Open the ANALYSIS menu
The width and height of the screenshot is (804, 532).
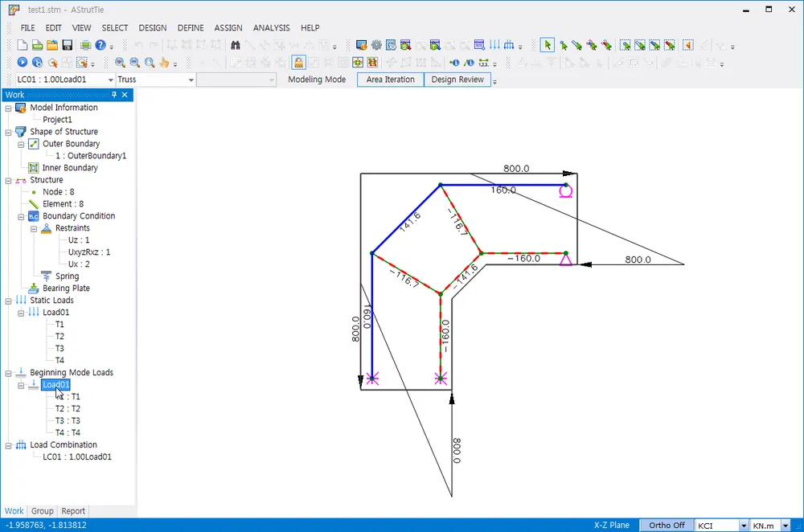tap(271, 27)
